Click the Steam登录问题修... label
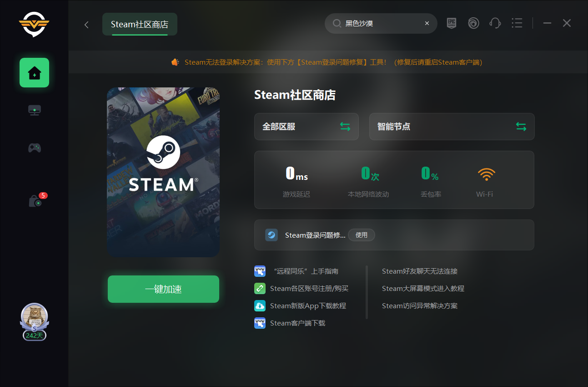 (x=315, y=235)
